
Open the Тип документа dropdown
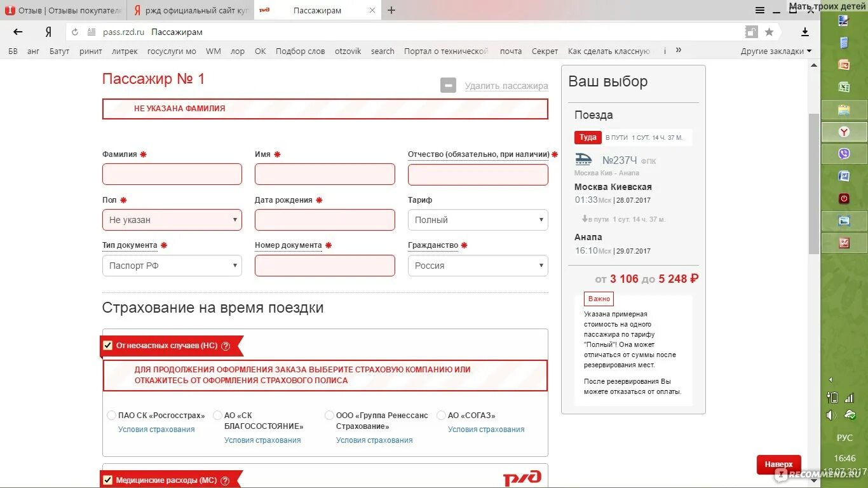click(x=172, y=266)
